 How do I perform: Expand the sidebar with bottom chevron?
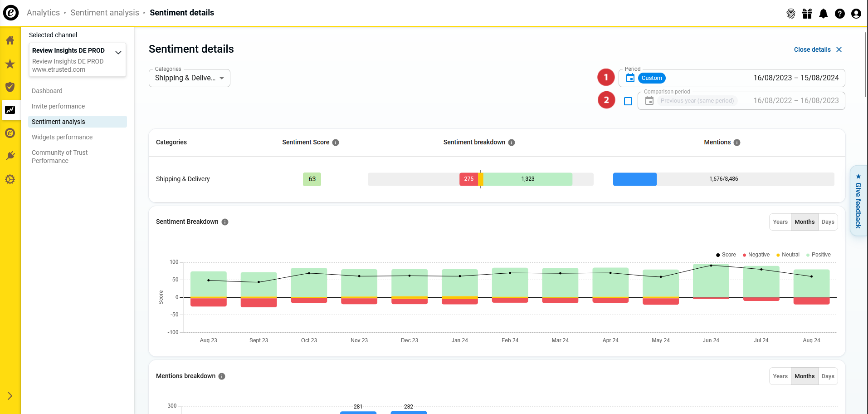coord(10,396)
